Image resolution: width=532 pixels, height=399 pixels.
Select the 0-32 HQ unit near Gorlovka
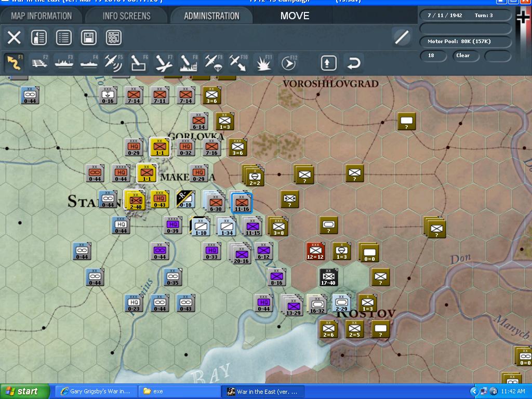[185, 147]
